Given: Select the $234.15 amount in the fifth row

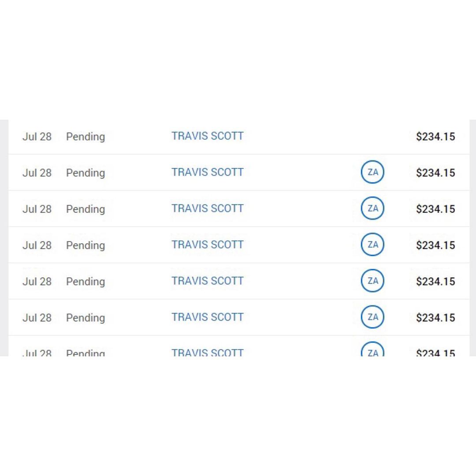Looking at the screenshot, I should (435, 281).
